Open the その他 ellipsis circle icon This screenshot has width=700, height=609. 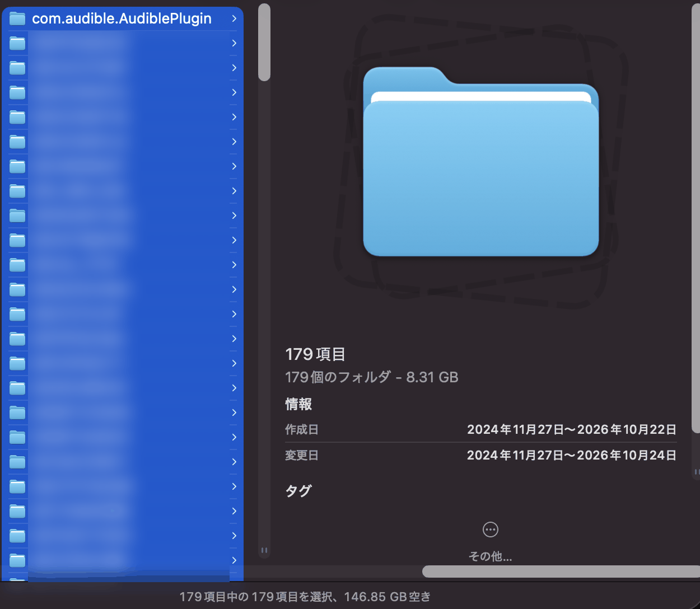(x=490, y=530)
